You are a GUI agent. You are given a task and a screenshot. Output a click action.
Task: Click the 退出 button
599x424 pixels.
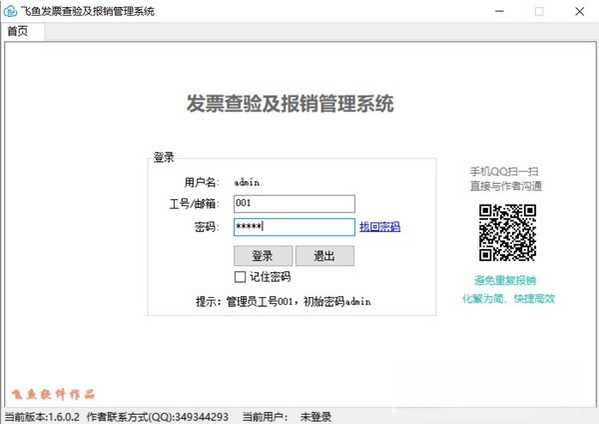[x=325, y=256]
